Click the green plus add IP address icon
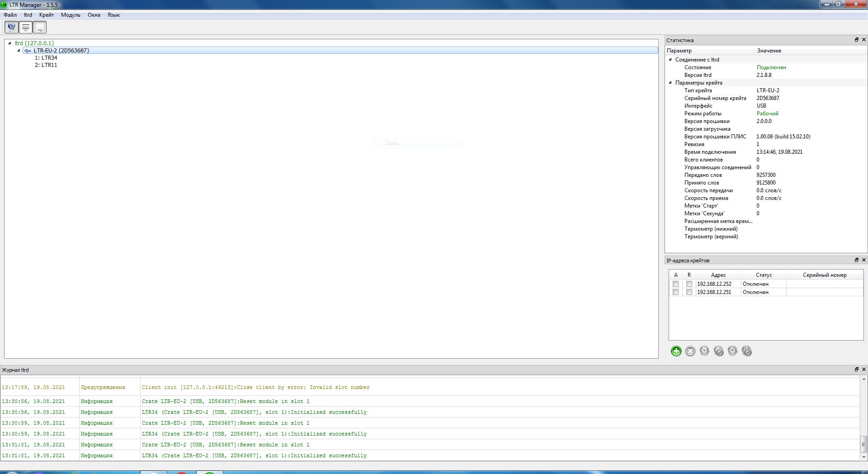The image size is (868, 474). point(676,351)
